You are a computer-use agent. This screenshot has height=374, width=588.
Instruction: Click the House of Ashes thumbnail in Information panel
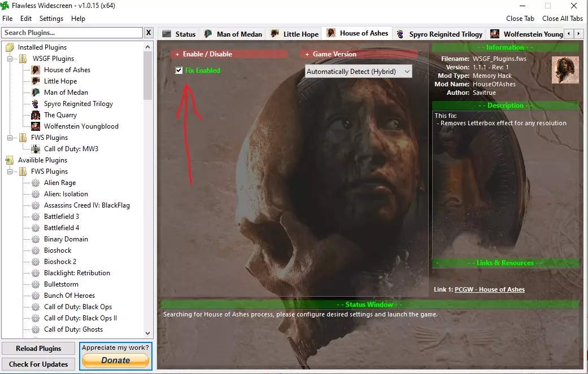[x=565, y=70]
